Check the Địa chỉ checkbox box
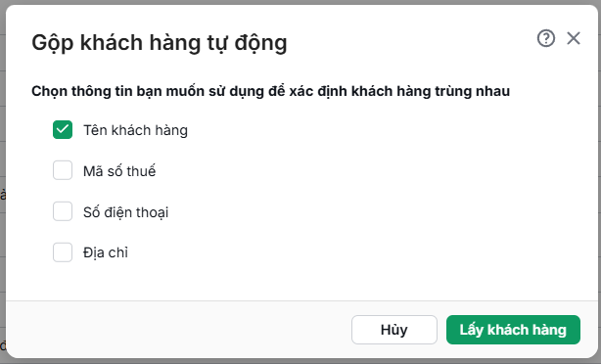Screen dimensions: 601x364 coord(63,252)
